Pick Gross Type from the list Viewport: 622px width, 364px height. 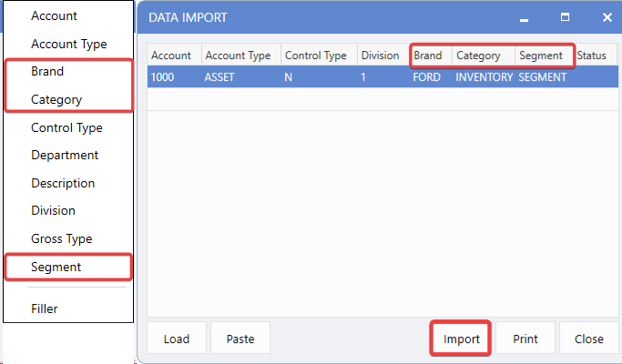click(62, 238)
